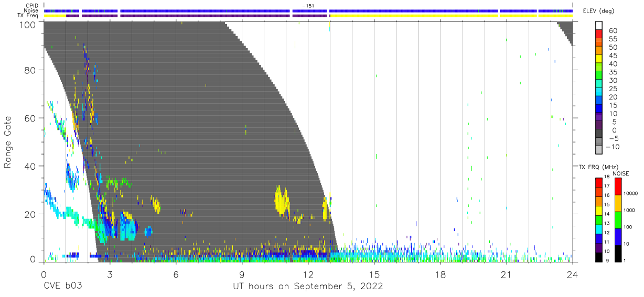Click the NOISE legend title
This screenshot has height=297, width=644.
click(x=621, y=173)
